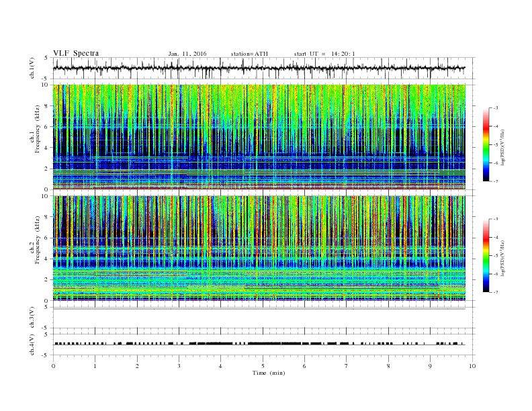
Task: Click tick label "1" on the Time axis
Action: click(x=95, y=366)
